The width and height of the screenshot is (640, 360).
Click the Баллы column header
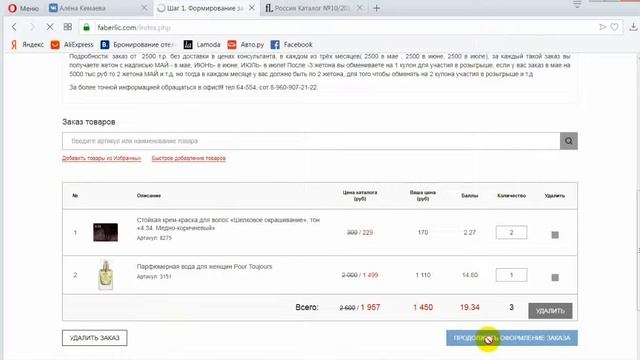[469, 196]
